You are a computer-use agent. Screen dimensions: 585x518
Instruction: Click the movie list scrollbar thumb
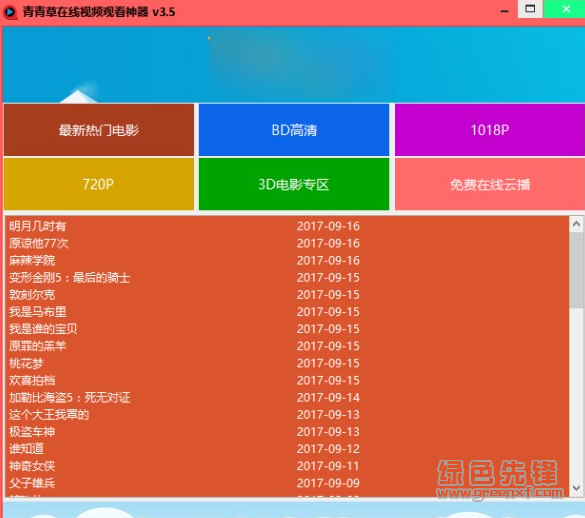click(576, 270)
